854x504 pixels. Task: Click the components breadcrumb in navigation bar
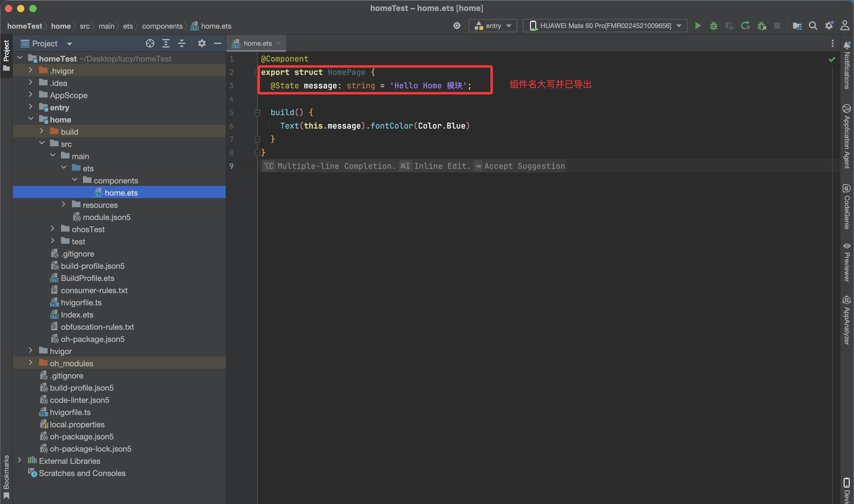pyautogui.click(x=162, y=26)
